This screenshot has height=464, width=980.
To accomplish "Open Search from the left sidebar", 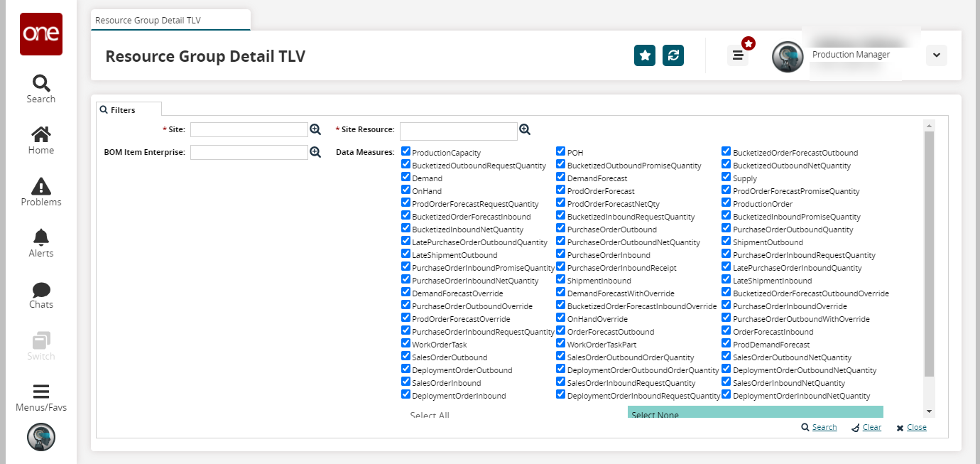I will 40,89.
